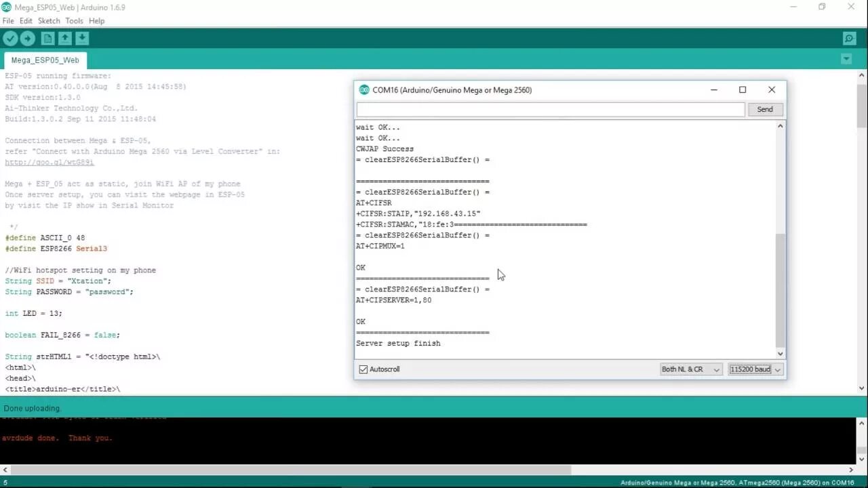Click the Arduino logo in the COM16 window title

[x=364, y=89]
